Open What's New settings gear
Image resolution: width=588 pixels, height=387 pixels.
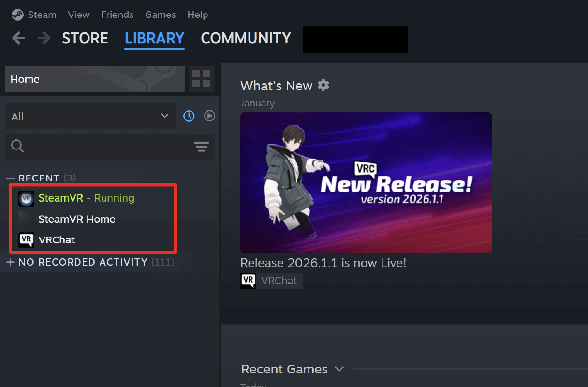[x=323, y=86]
